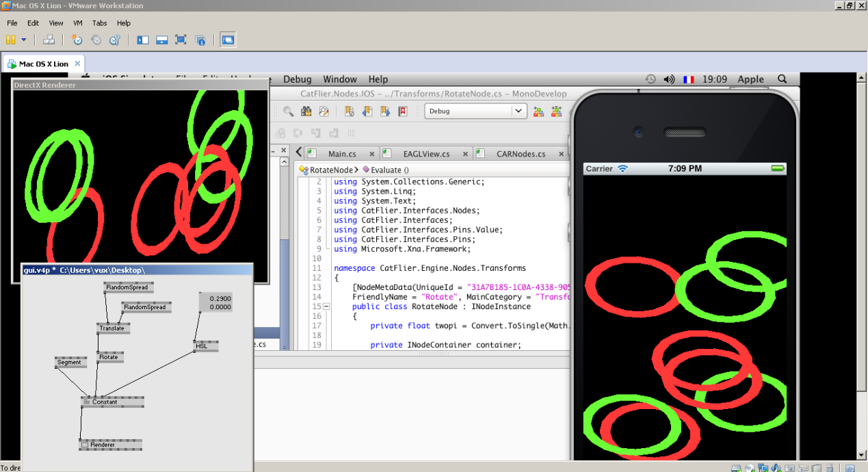
Task: Open the Mac Debug menu
Action: [297, 79]
